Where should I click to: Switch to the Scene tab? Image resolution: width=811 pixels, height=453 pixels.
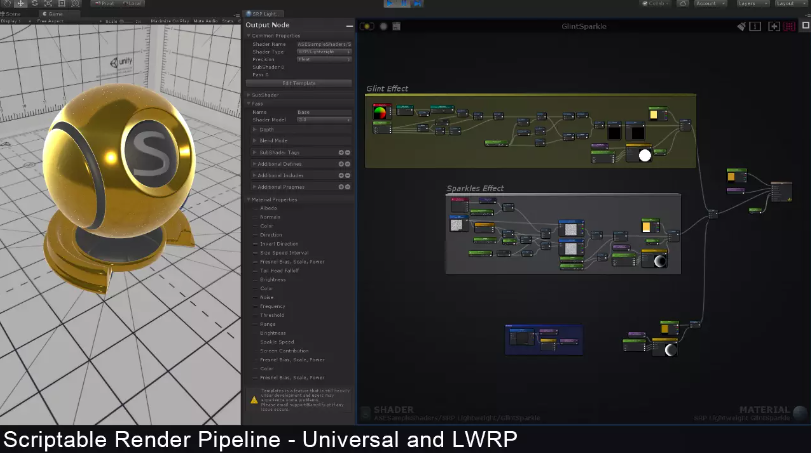[x=11, y=14]
